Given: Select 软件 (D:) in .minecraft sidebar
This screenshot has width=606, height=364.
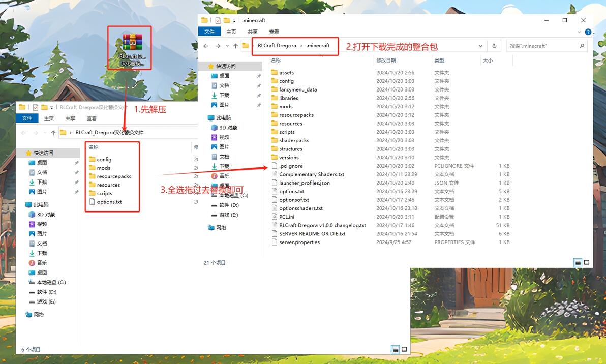Looking at the screenshot, I should point(225,205).
